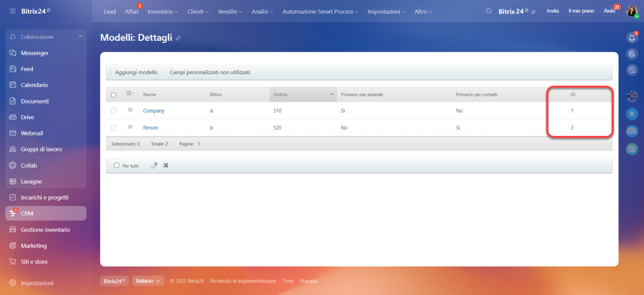The image size is (644, 295).
Task: Open the Webmail sidebar item
Action: [46, 133]
